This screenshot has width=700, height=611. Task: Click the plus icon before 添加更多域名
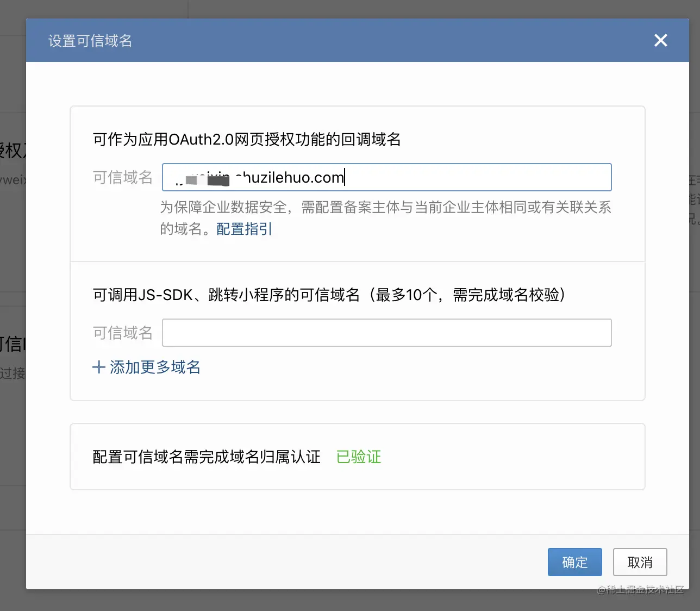[x=98, y=367]
